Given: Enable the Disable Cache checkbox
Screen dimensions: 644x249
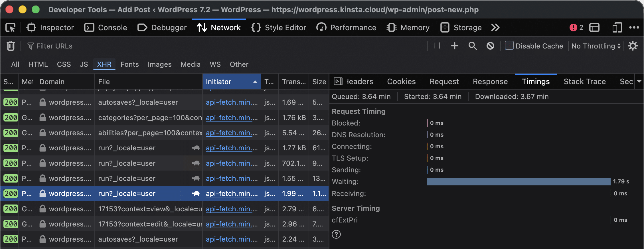Looking at the screenshot, I should click(509, 46).
